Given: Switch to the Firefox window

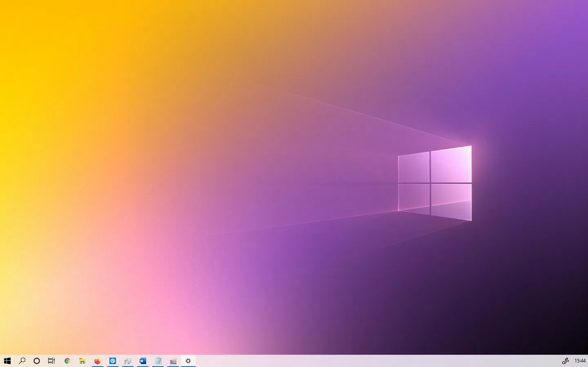Looking at the screenshot, I should click(97, 361).
